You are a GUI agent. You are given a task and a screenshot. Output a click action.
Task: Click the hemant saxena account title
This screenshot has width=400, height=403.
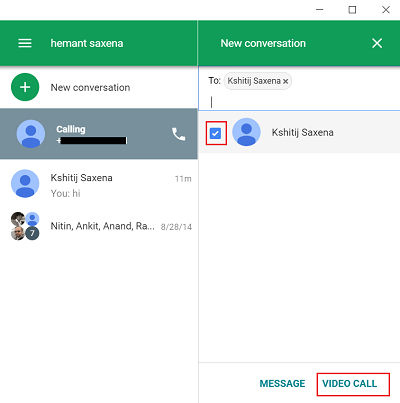pyautogui.click(x=87, y=43)
